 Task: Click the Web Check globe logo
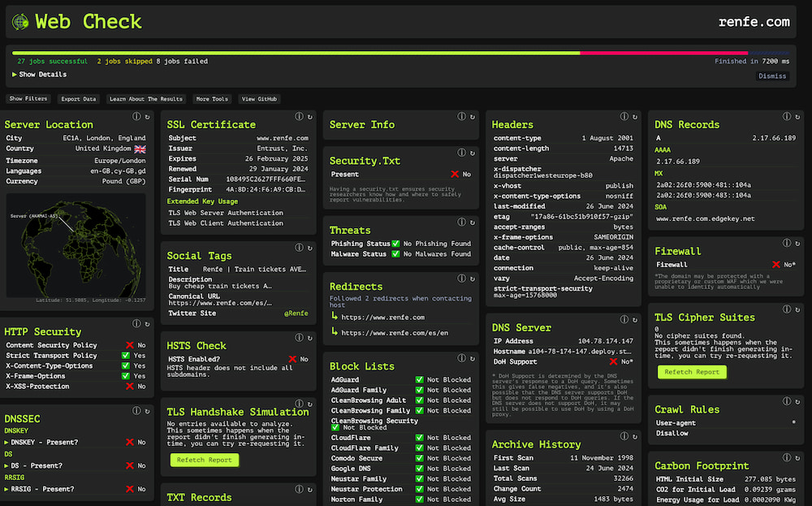(20, 22)
